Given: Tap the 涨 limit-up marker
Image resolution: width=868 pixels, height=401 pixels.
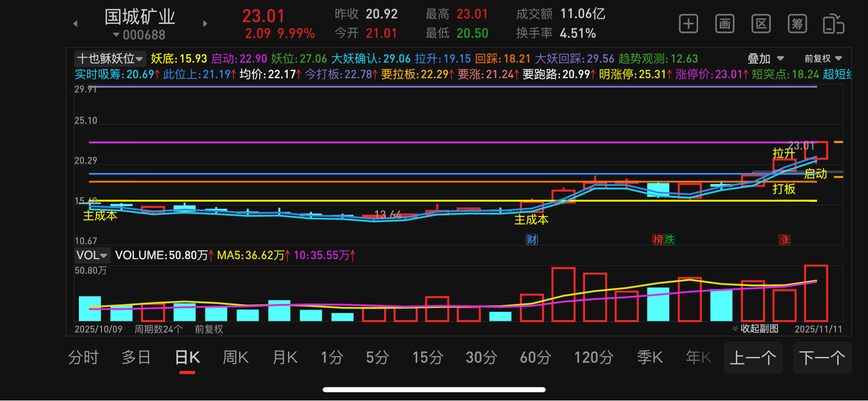Looking at the screenshot, I should pos(784,239).
